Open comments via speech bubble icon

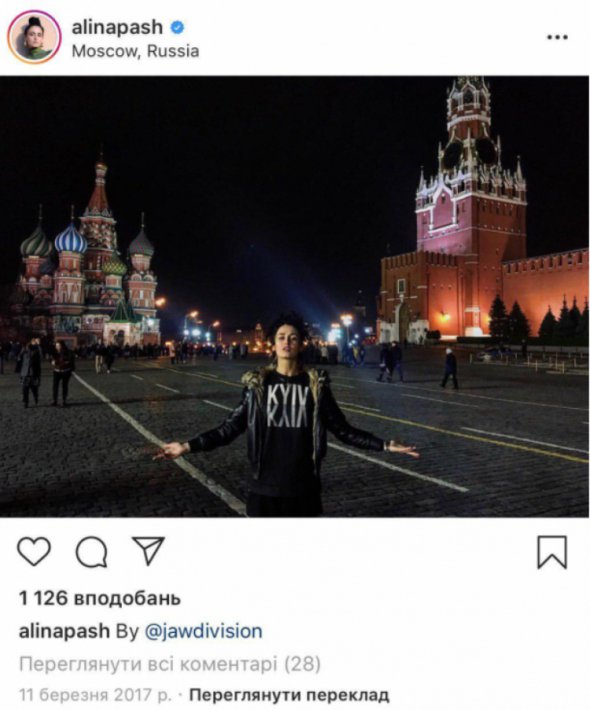(91, 552)
